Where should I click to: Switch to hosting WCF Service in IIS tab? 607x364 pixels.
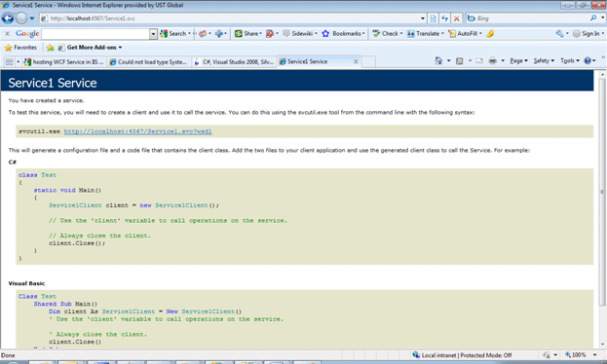click(64, 62)
